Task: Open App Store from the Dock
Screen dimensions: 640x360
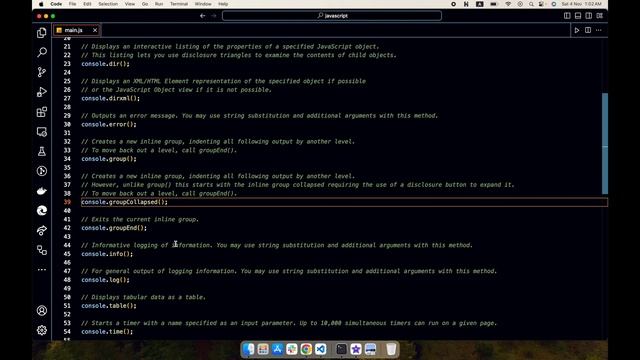Action: (x=278, y=349)
